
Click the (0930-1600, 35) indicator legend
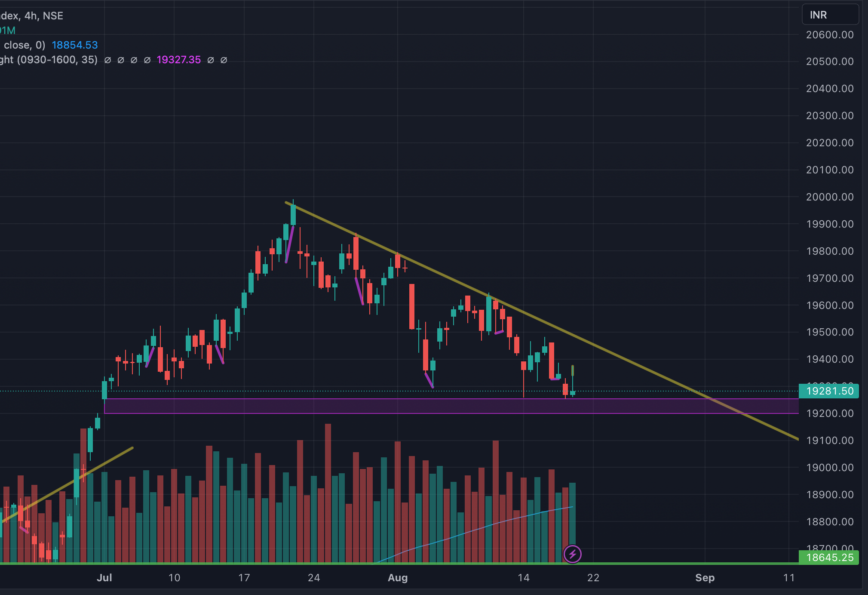(x=57, y=60)
